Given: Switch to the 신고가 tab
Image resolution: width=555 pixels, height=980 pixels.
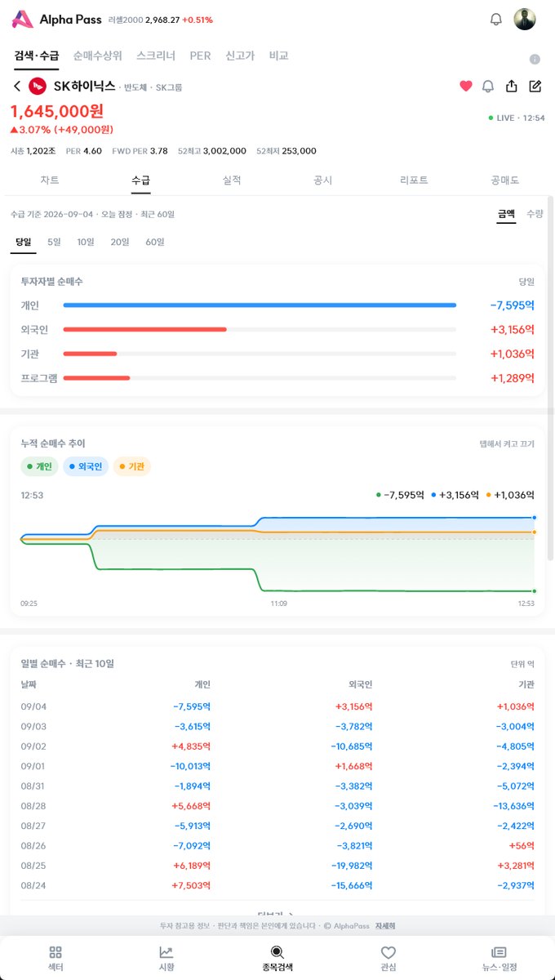Looking at the screenshot, I should coord(240,56).
